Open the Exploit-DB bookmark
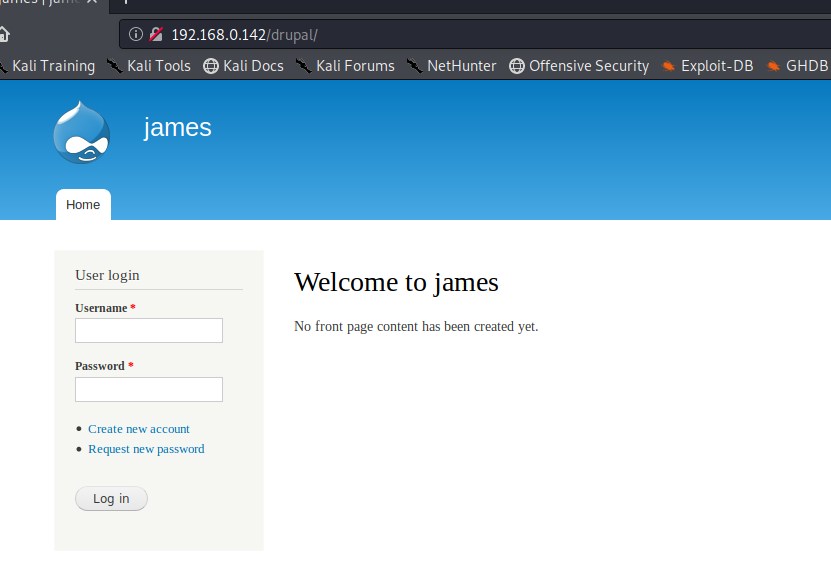This screenshot has width=831, height=570. pos(708,66)
